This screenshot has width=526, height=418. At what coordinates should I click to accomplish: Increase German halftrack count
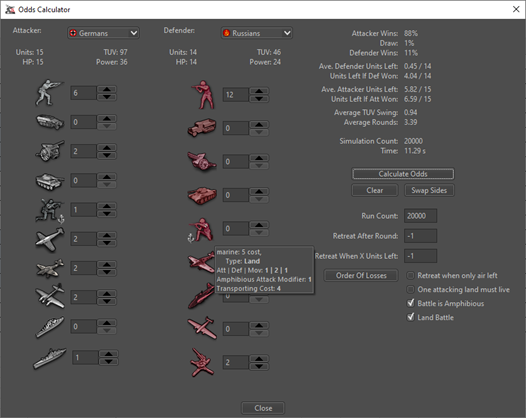coord(107,118)
